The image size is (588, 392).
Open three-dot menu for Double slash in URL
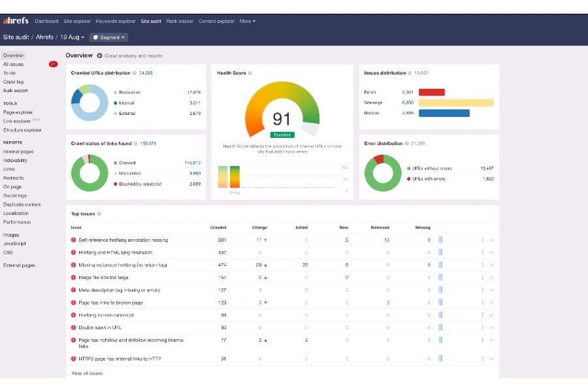pos(482,327)
